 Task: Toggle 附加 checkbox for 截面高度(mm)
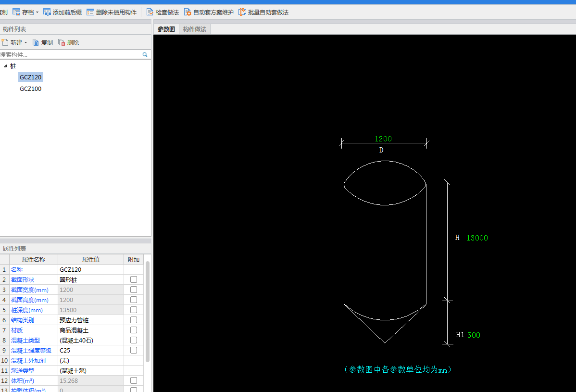coord(134,300)
